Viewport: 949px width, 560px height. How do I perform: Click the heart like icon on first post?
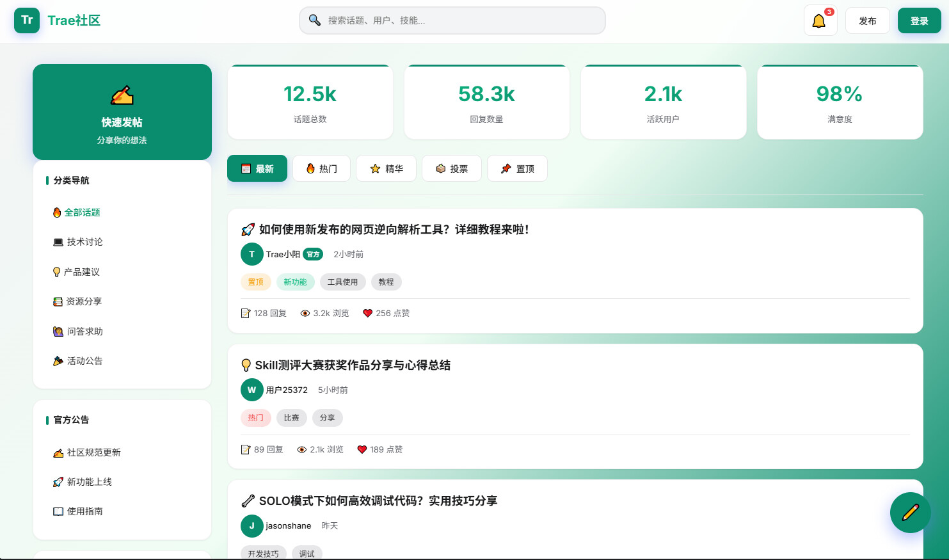367,314
